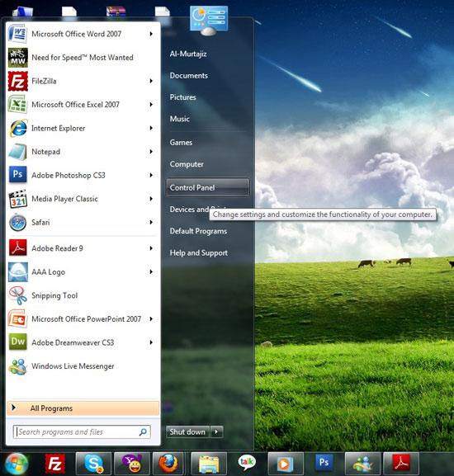
Task: Launch Internet Explorer icon in start menu
Action: click(17, 128)
